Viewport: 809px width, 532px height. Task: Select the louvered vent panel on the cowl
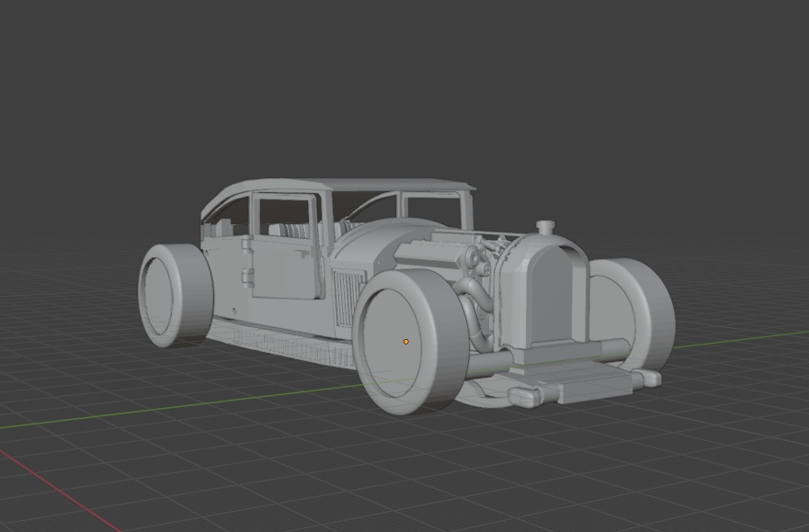tap(348, 299)
